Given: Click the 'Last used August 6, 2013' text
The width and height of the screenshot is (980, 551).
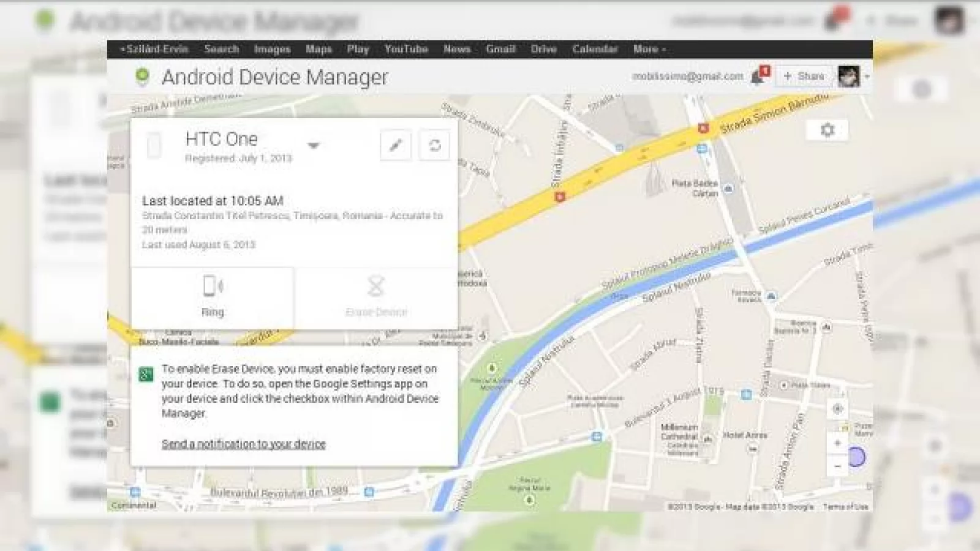Looking at the screenshot, I should (199, 245).
